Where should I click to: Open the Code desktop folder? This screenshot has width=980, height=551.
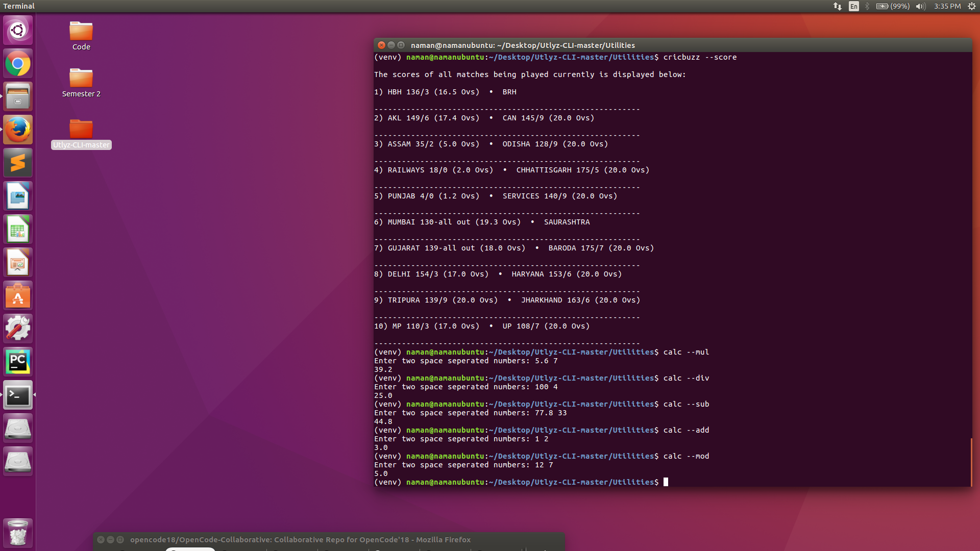click(81, 32)
